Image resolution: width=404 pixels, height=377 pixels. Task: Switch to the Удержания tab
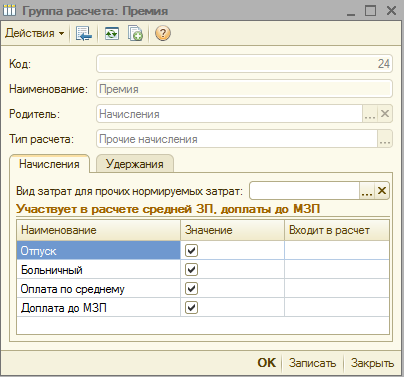(x=135, y=164)
